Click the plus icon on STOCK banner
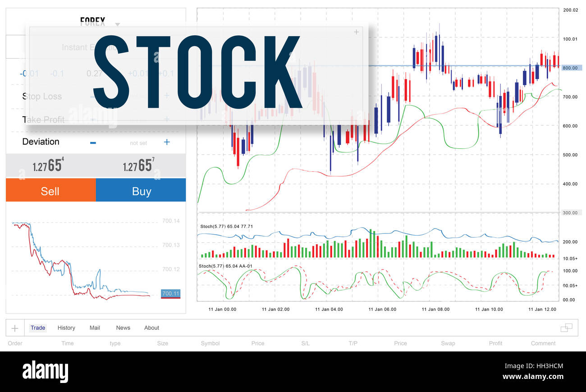586x392 pixels. pos(356,32)
